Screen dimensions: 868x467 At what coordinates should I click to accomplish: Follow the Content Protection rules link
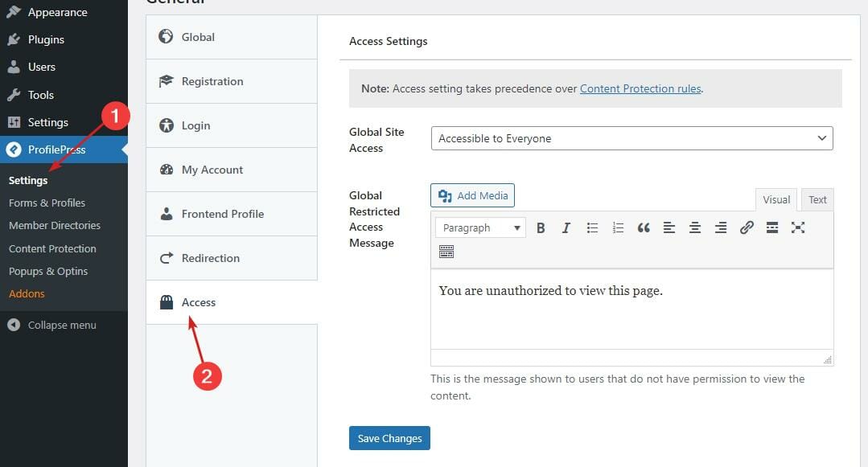[640, 88]
